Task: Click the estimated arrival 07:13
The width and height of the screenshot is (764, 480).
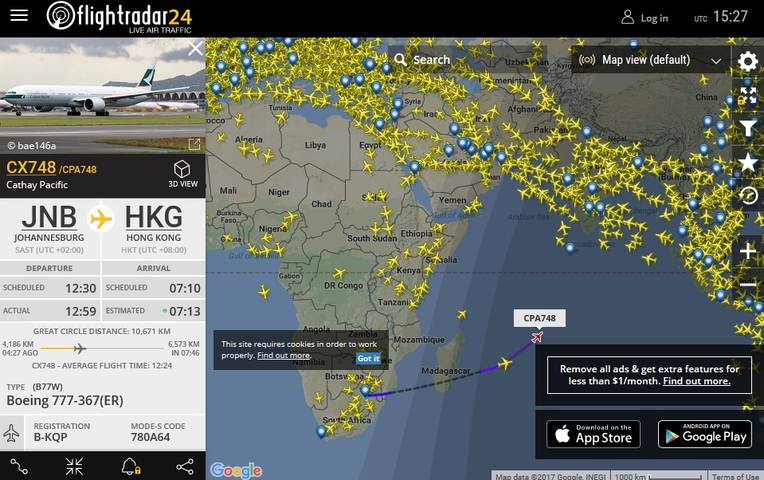Action: [x=185, y=311]
